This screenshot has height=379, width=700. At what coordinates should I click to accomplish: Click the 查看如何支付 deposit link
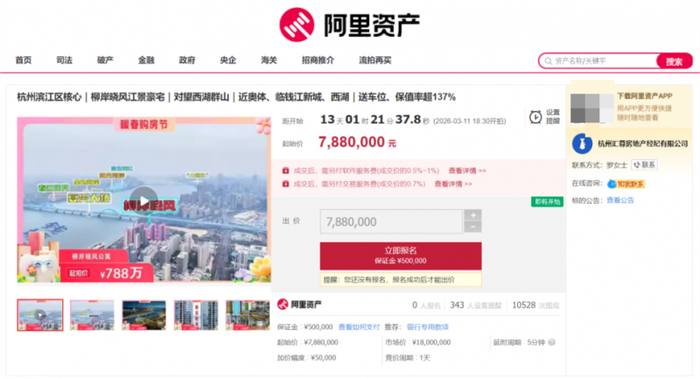pyautogui.click(x=359, y=327)
